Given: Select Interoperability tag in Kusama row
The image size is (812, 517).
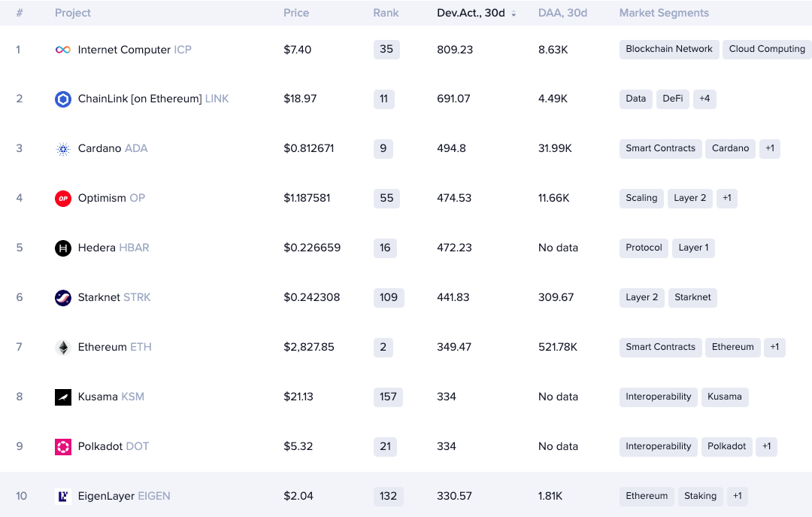Looking at the screenshot, I should click(x=658, y=397).
